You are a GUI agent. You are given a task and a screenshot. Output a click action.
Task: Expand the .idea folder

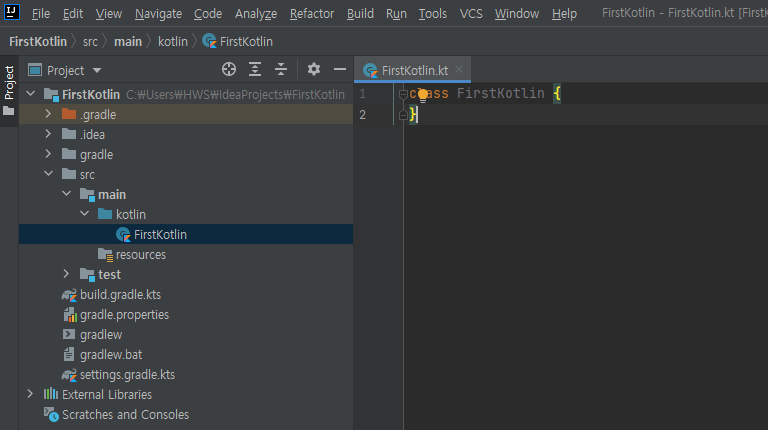(48, 134)
